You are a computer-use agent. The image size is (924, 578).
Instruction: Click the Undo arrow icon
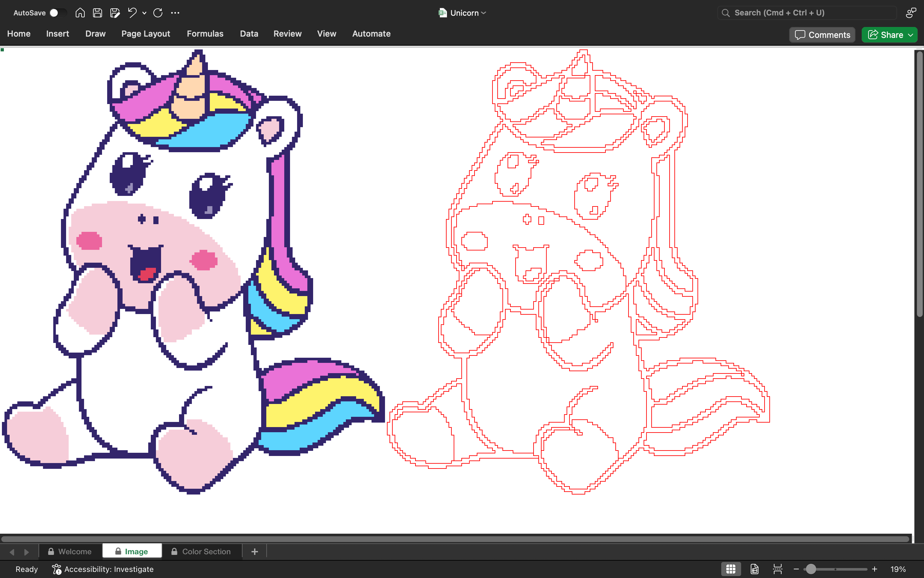(x=132, y=13)
